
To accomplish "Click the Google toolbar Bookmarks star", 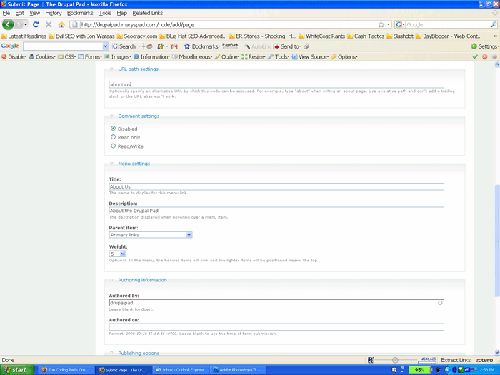I will [x=201, y=46].
